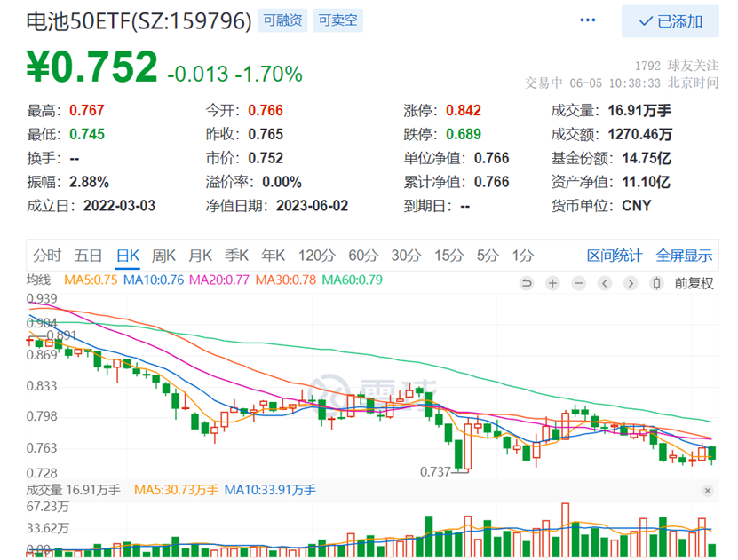Switch to the 5分 chart tab
Screen dimensions: 738x560
click(x=488, y=256)
